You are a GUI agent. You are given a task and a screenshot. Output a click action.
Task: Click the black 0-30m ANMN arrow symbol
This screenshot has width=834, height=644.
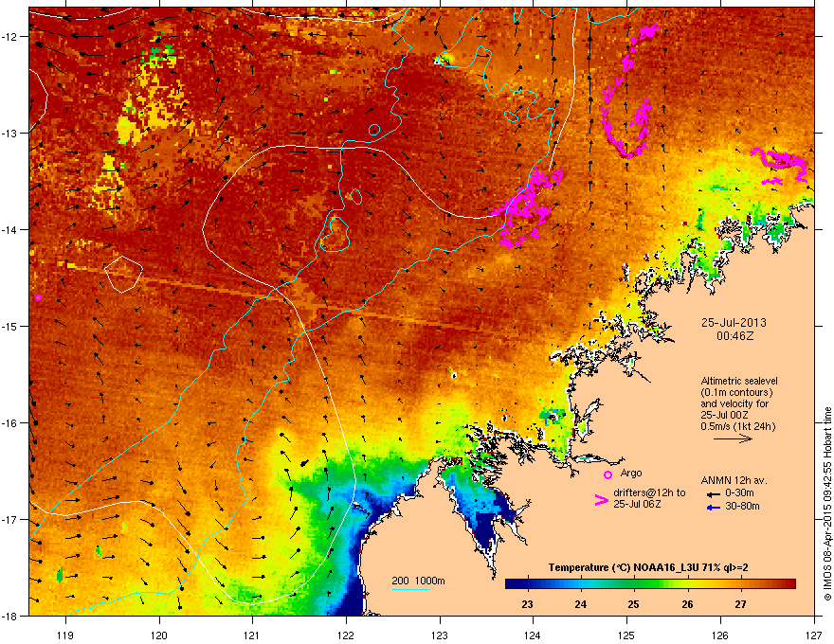coord(714,494)
